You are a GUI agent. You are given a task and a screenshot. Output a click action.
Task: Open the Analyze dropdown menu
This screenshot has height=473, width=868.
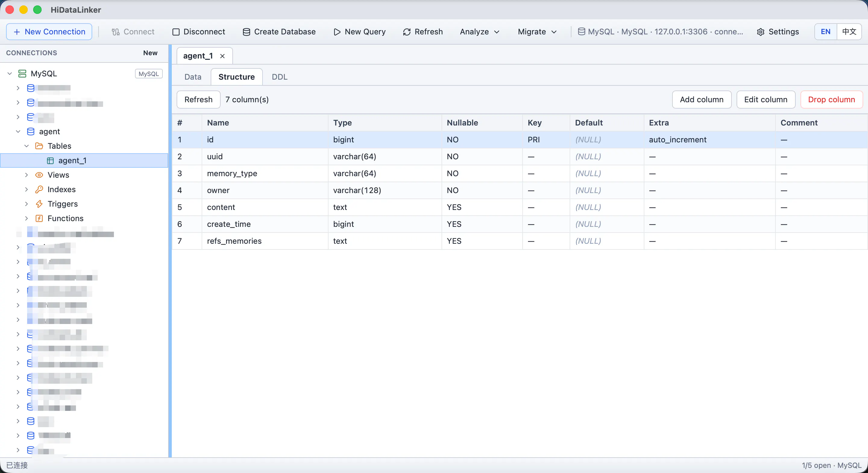tap(480, 32)
